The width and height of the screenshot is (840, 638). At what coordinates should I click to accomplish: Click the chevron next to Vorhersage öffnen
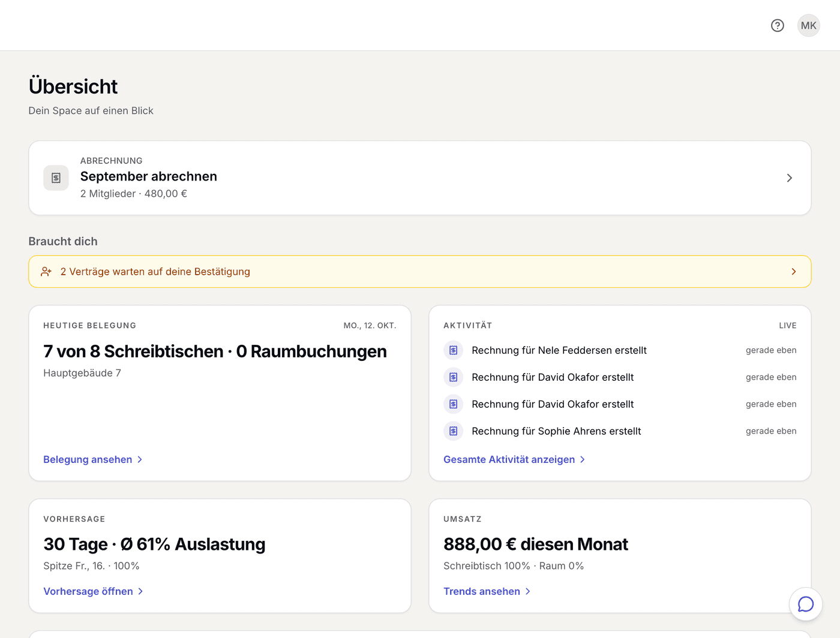click(x=140, y=591)
